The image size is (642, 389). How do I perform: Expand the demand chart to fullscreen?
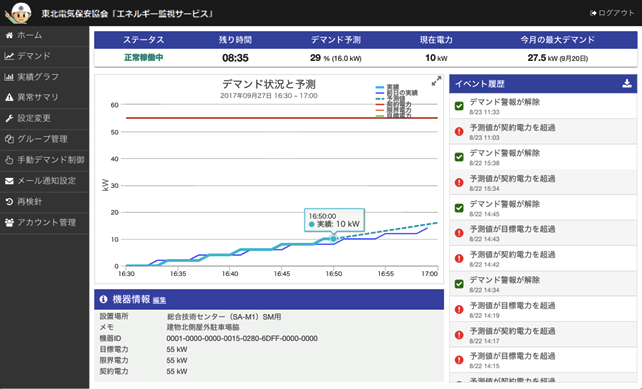pyautogui.click(x=436, y=81)
